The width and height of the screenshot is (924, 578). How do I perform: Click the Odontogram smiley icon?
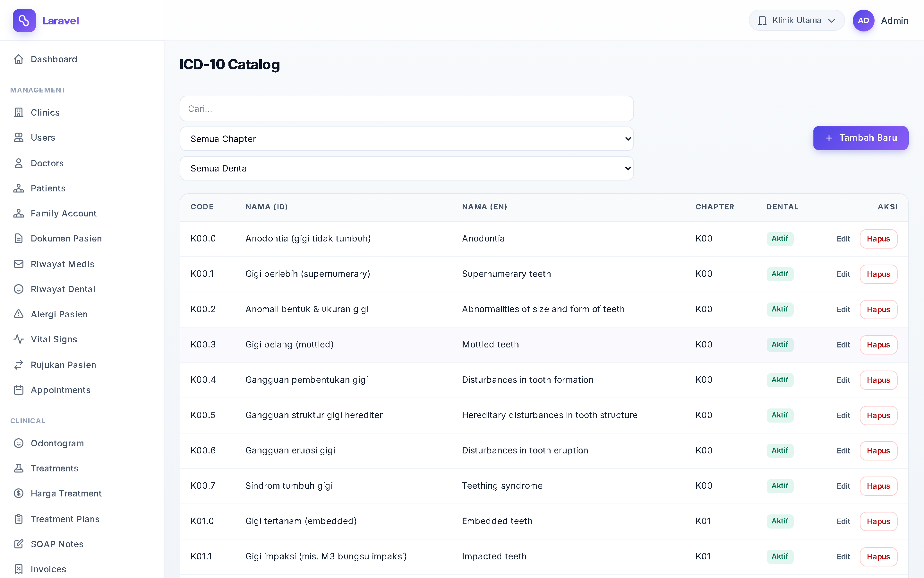click(x=18, y=443)
